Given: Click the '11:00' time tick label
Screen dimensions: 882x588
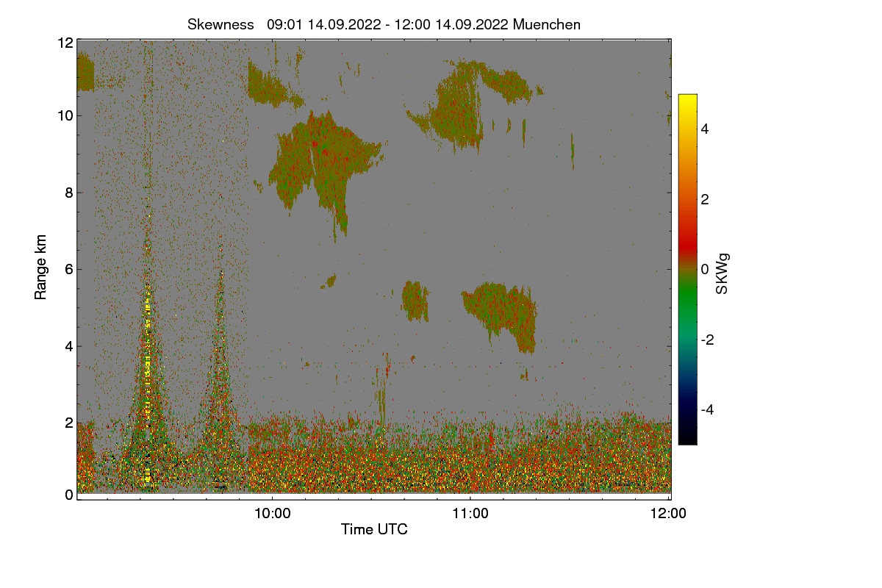Looking at the screenshot, I should (470, 514).
